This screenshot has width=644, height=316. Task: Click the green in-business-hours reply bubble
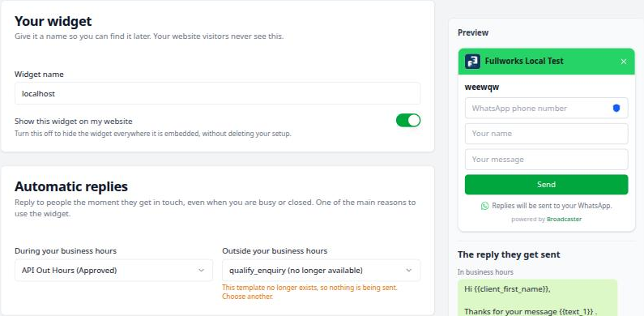[538, 297]
